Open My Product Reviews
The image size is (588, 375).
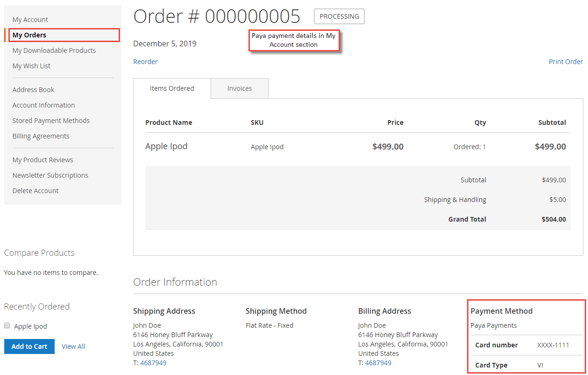(x=43, y=160)
